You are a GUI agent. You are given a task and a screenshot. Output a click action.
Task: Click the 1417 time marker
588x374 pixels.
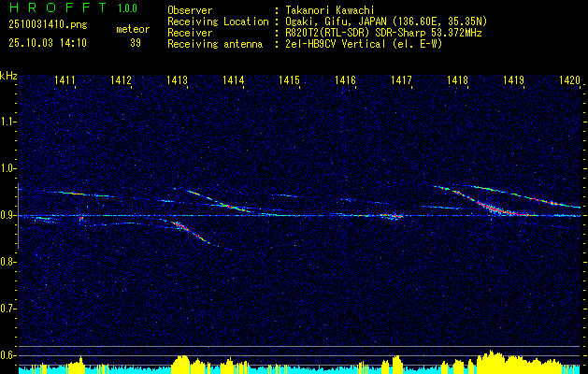(x=402, y=79)
